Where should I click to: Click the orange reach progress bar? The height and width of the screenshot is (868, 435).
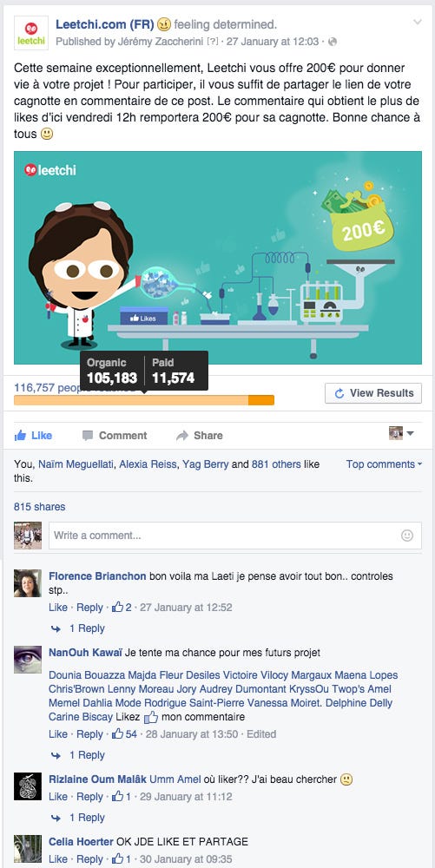click(144, 400)
